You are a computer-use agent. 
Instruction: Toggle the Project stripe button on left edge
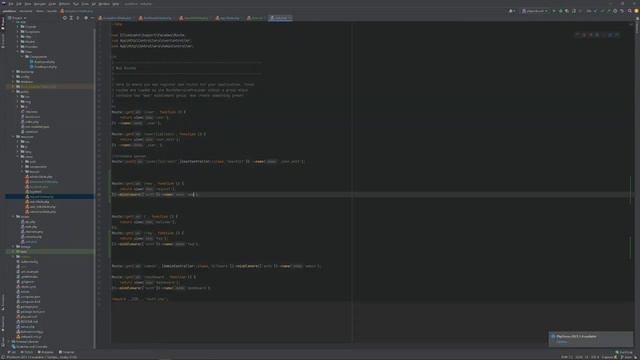tap(3, 24)
